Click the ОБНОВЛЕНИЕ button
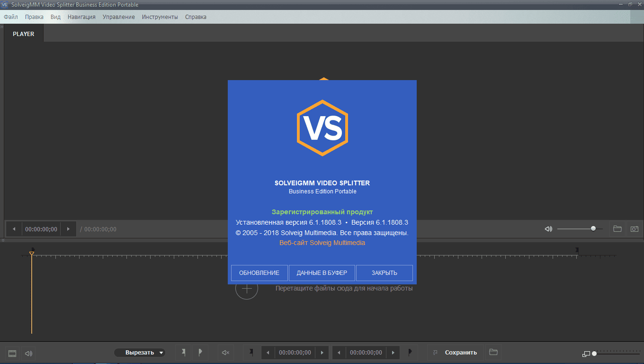The height and width of the screenshot is (364, 644). 259,273
